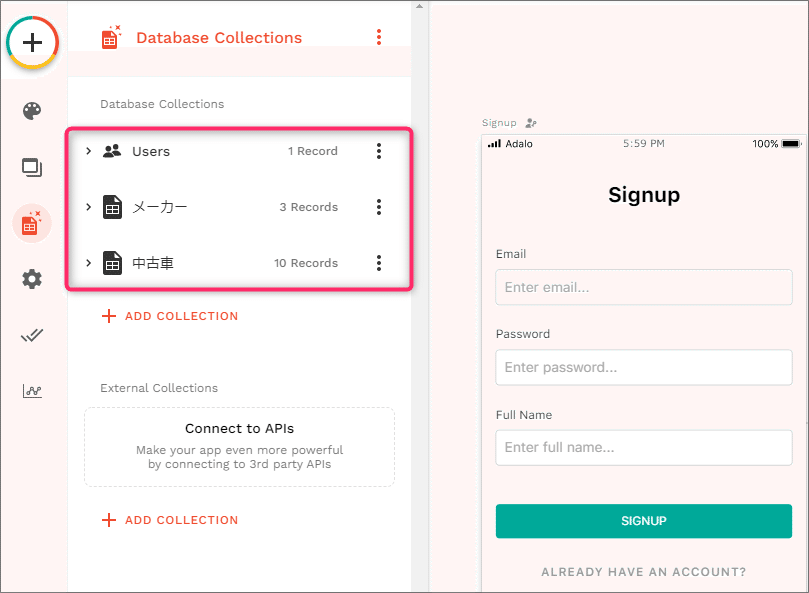Select the Database icon in sidebar

pos(32,223)
